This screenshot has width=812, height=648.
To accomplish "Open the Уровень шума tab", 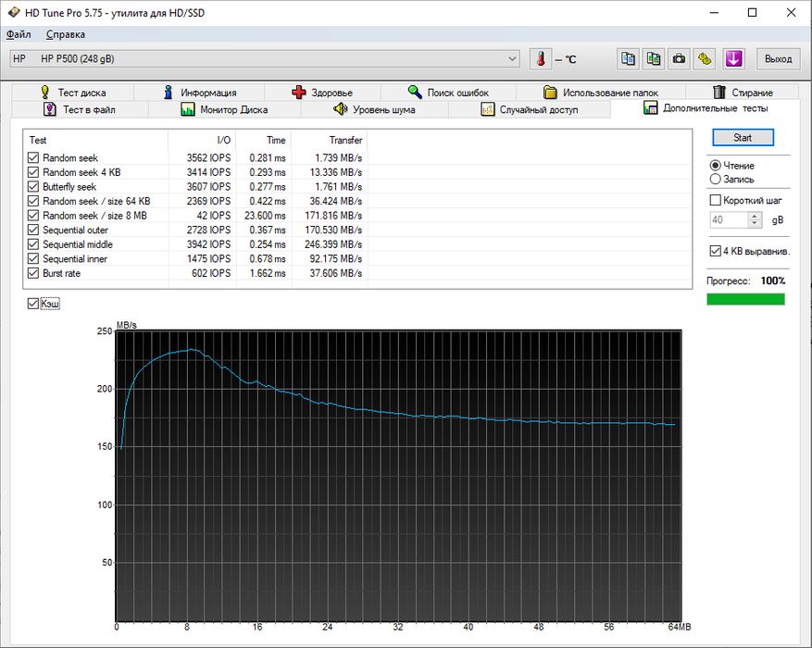I will point(374,110).
